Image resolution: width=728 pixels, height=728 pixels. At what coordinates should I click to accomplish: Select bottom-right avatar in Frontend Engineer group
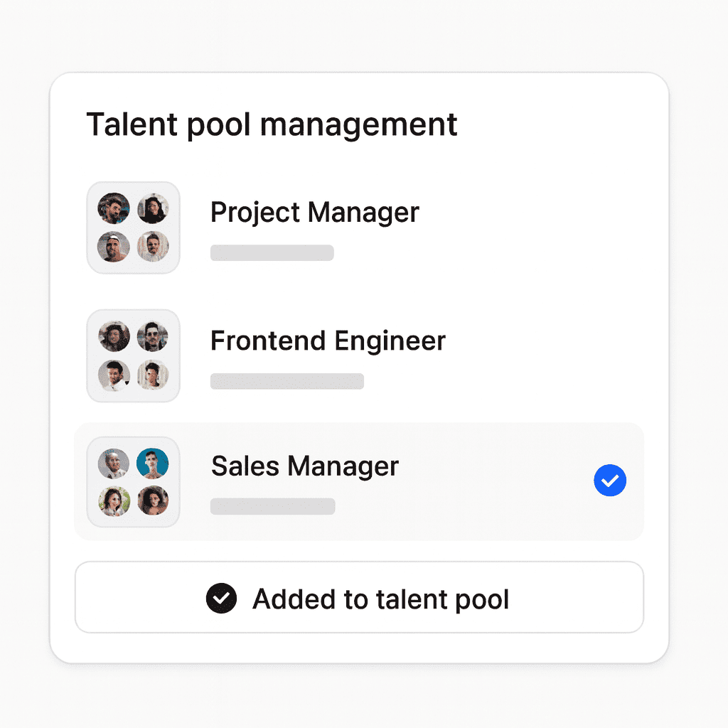click(x=153, y=375)
